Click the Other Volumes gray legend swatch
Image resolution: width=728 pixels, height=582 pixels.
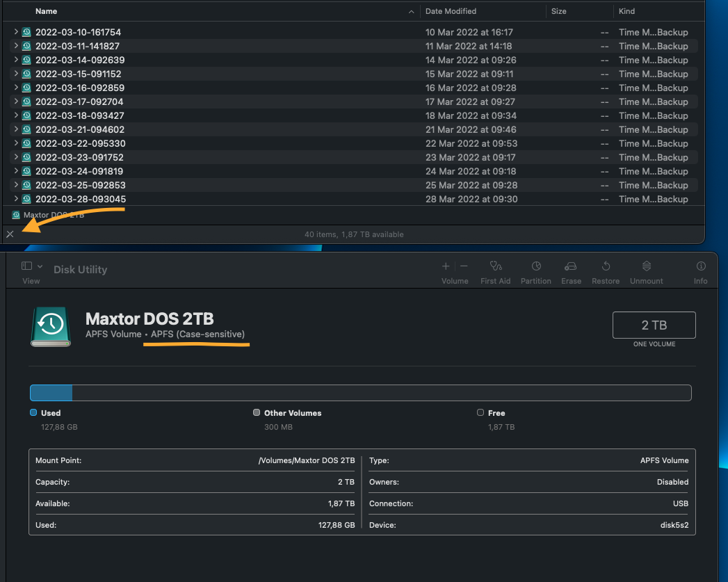point(257,412)
